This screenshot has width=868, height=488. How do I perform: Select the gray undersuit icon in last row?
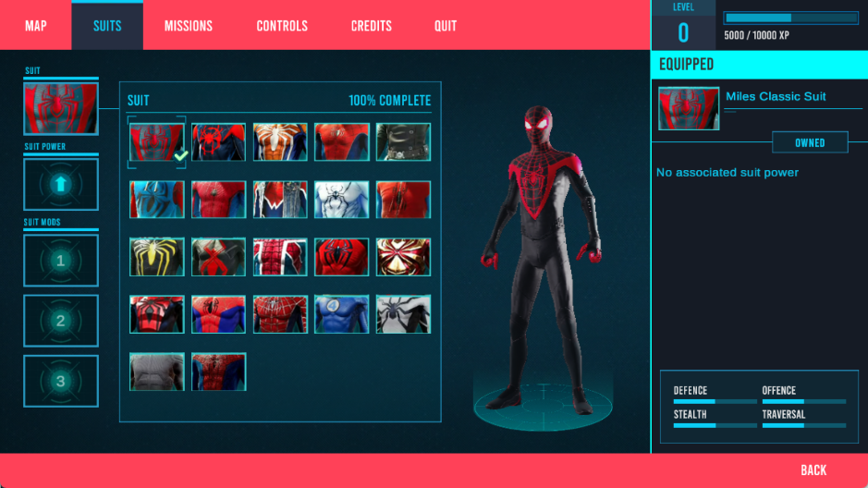click(x=156, y=372)
